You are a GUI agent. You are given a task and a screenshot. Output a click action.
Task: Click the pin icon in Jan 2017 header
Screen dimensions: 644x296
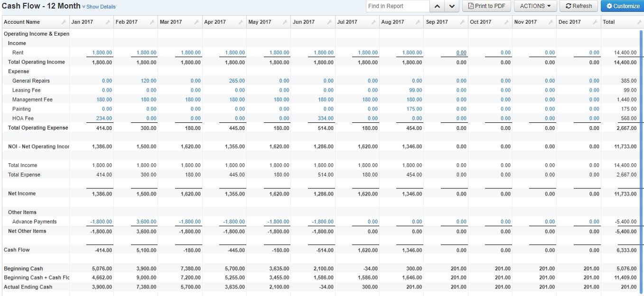point(108,22)
